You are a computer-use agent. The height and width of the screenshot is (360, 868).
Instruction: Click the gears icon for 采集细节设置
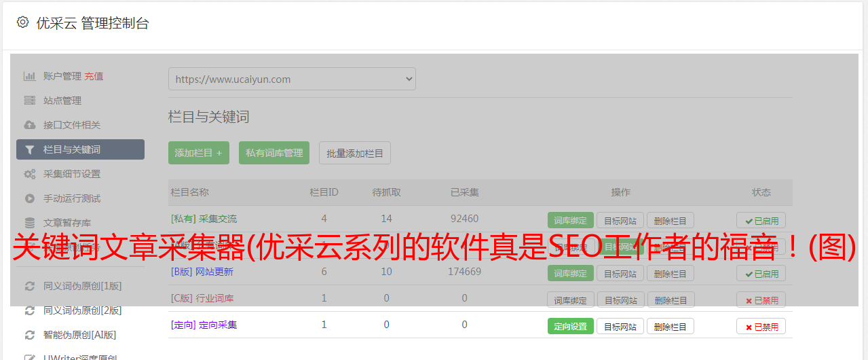pos(30,174)
